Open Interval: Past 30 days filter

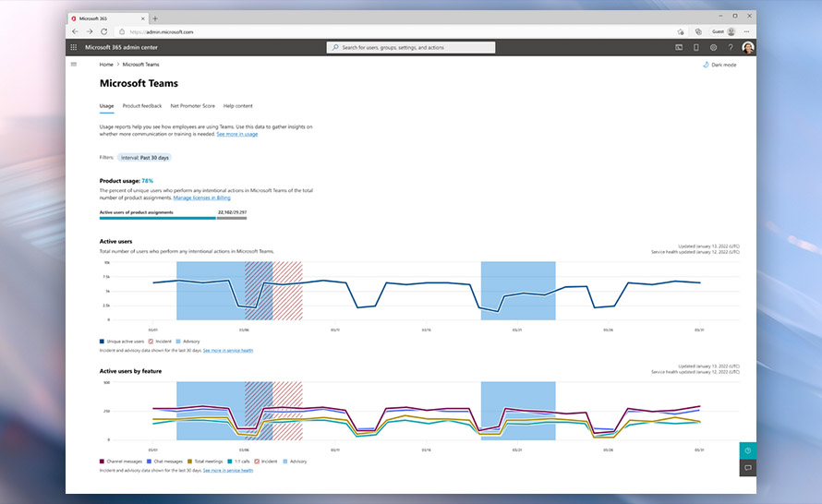click(x=145, y=158)
